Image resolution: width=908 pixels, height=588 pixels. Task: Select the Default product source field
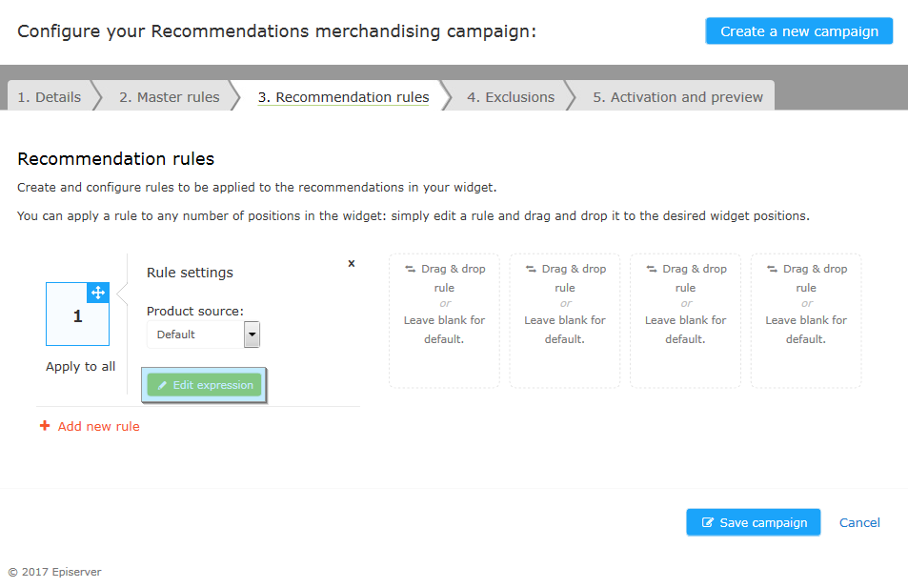pos(203,335)
